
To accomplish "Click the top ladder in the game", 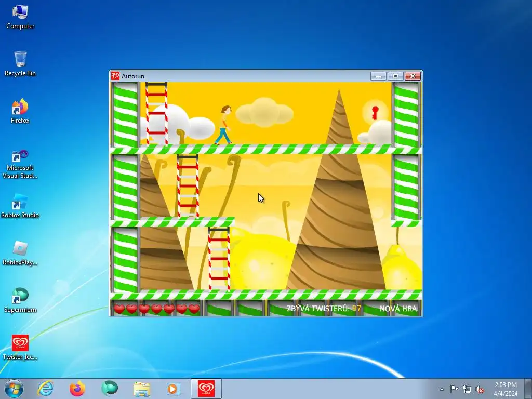I will pyautogui.click(x=156, y=113).
